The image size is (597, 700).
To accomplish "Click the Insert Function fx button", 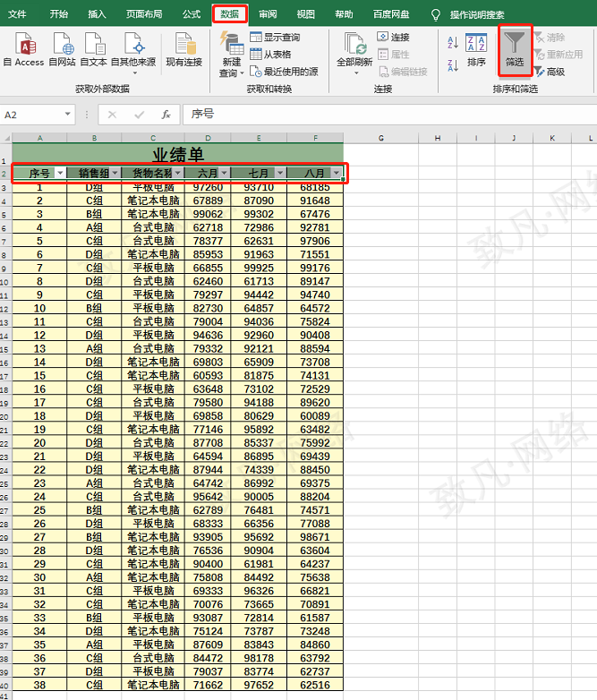I will pyautogui.click(x=166, y=115).
